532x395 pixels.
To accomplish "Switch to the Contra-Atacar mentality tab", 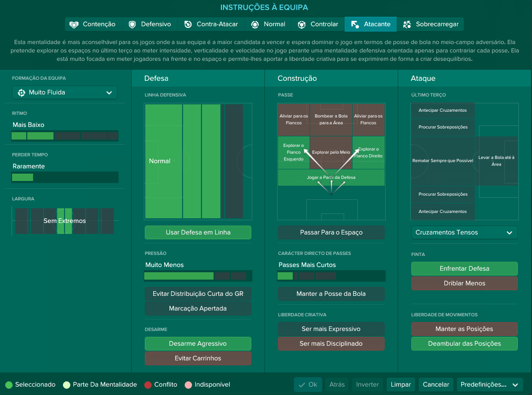I will click(x=211, y=25).
